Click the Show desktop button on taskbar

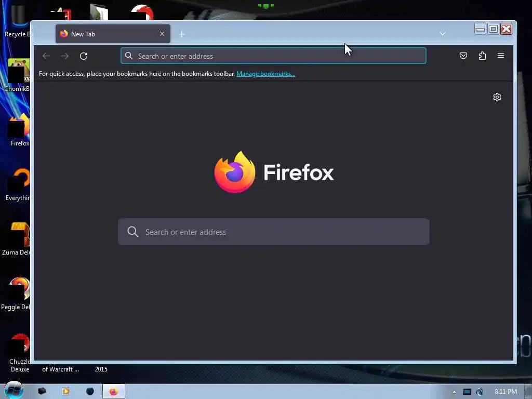(x=528, y=392)
